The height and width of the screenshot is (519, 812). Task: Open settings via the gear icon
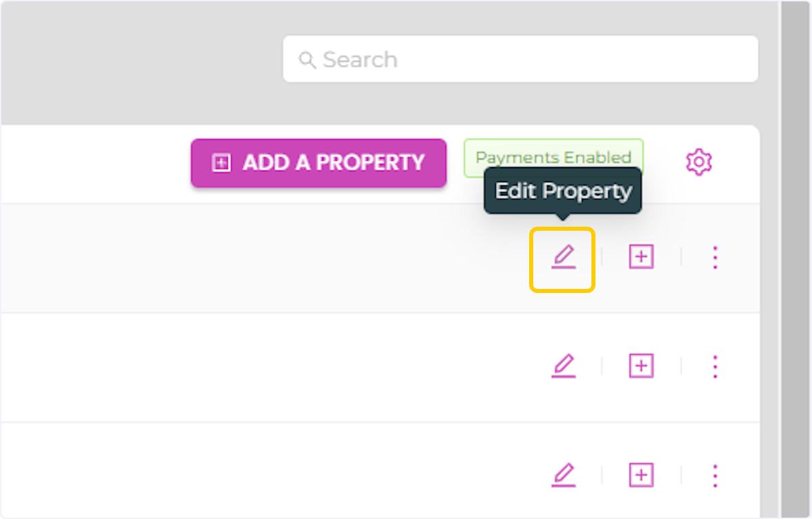point(699,162)
